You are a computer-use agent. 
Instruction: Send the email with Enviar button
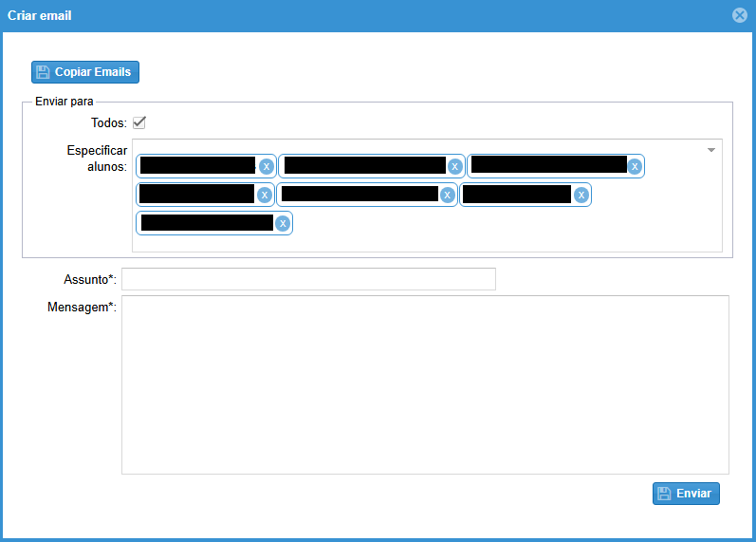(686, 494)
